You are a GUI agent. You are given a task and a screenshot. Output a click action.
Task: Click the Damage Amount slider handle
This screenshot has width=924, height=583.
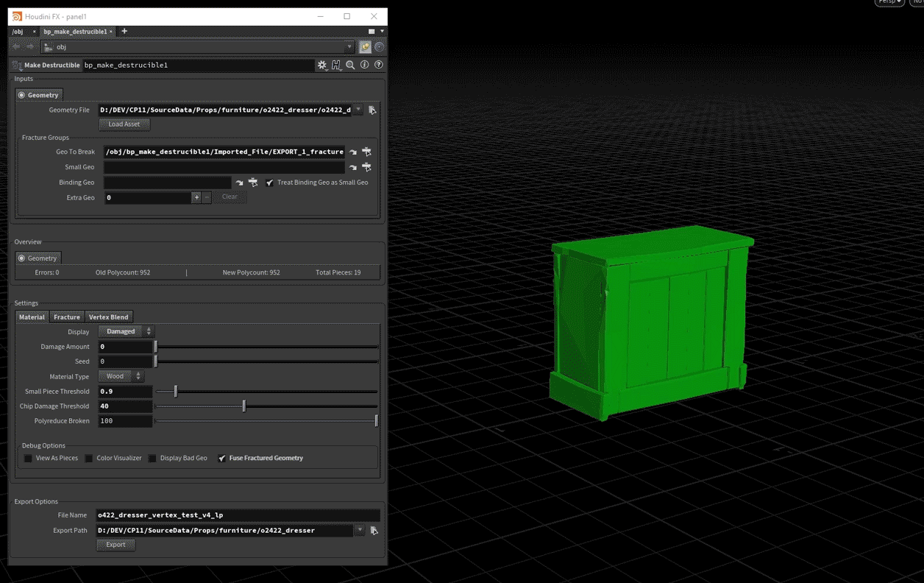(156, 347)
